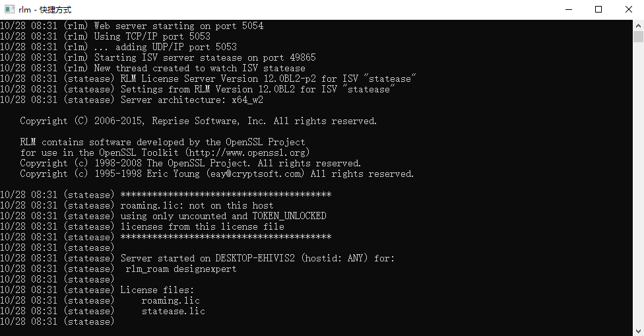Click the "rlm_roam designexpert" line
Screen dimensions: 644x336
click(x=181, y=269)
